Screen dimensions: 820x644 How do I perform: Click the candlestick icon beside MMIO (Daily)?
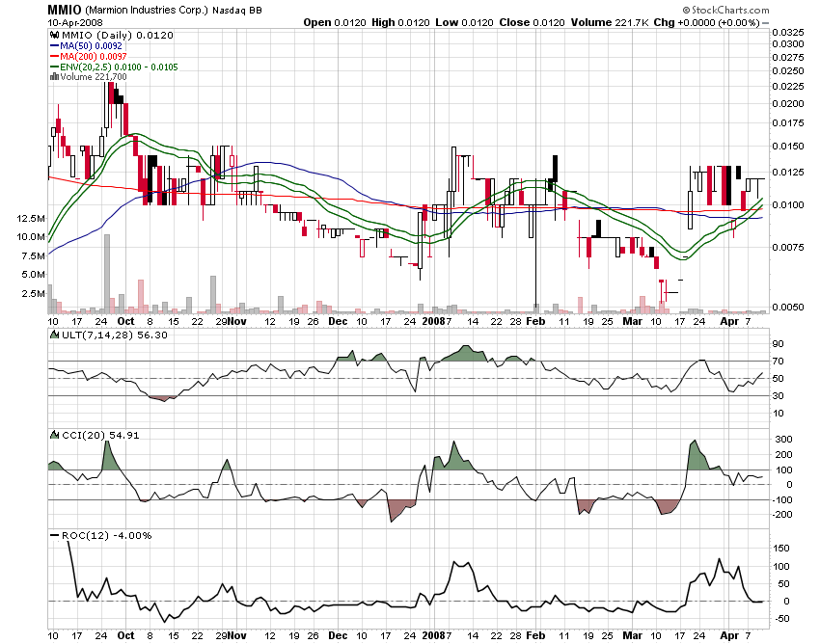[x=54, y=35]
